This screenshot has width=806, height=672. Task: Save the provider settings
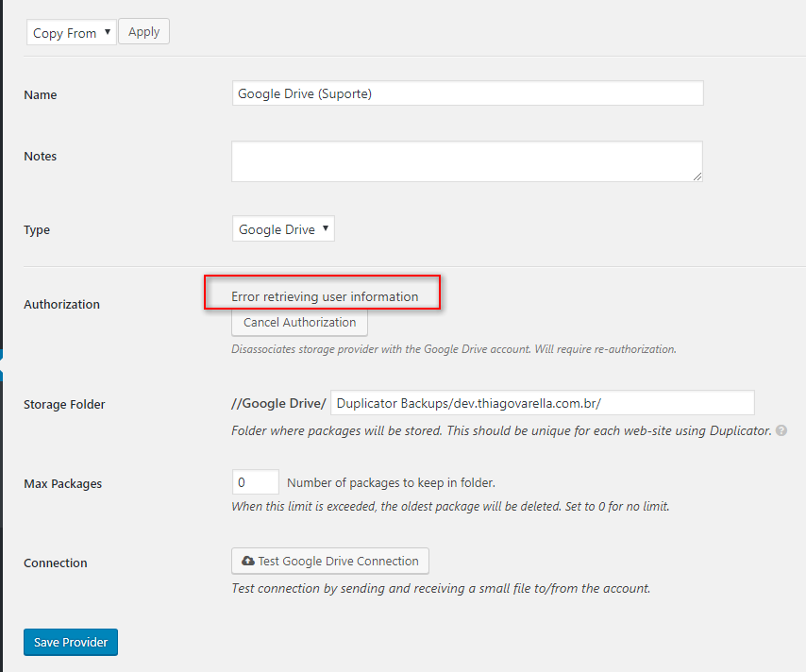[71, 643]
